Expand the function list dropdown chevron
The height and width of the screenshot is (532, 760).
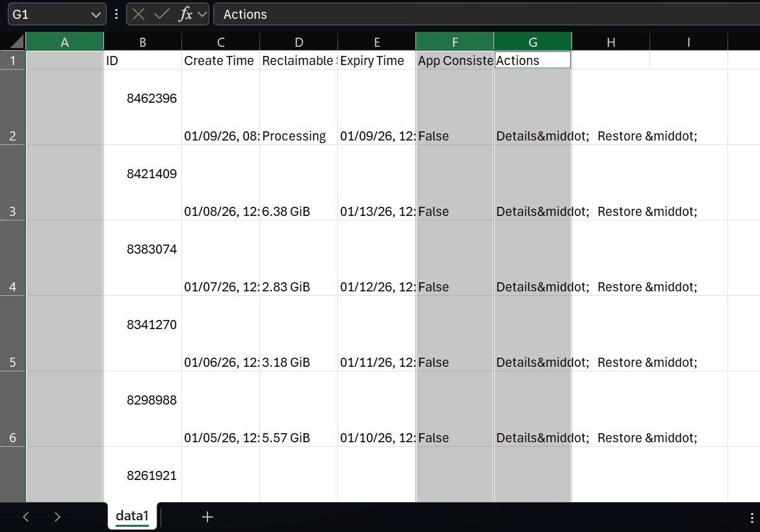(x=202, y=14)
